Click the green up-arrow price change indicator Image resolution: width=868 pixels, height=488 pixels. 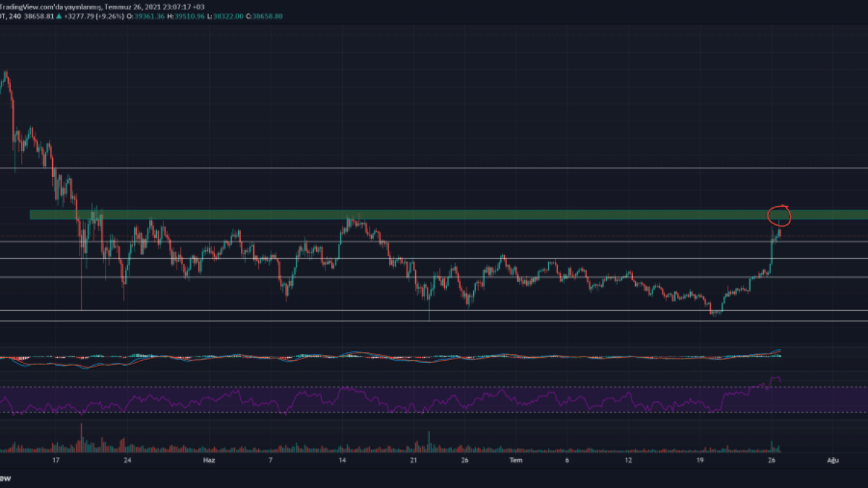59,16
